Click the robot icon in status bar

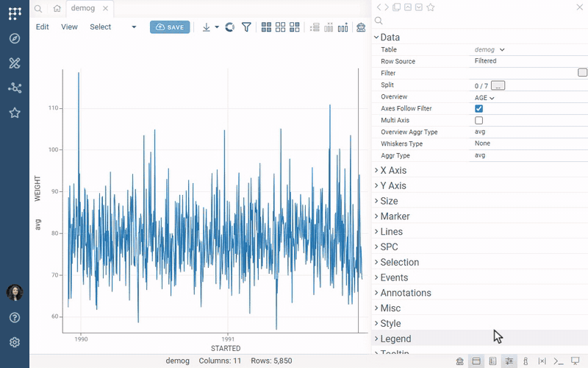click(460, 361)
